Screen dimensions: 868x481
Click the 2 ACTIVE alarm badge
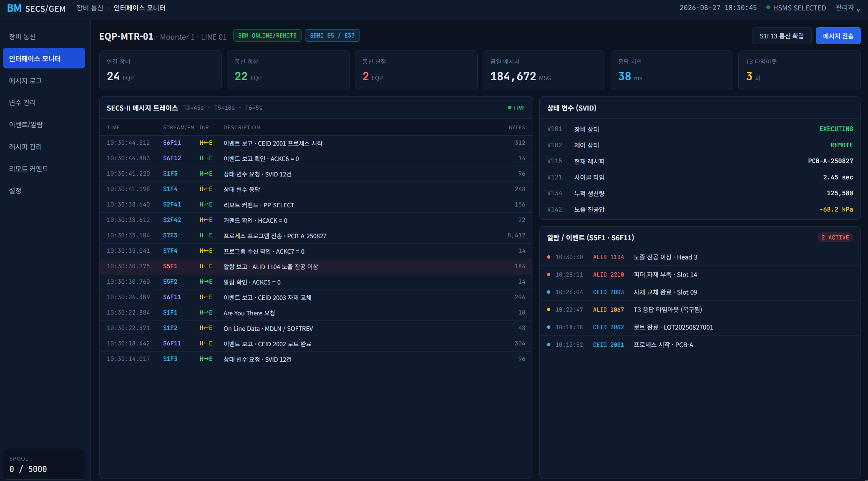[x=835, y=237]
